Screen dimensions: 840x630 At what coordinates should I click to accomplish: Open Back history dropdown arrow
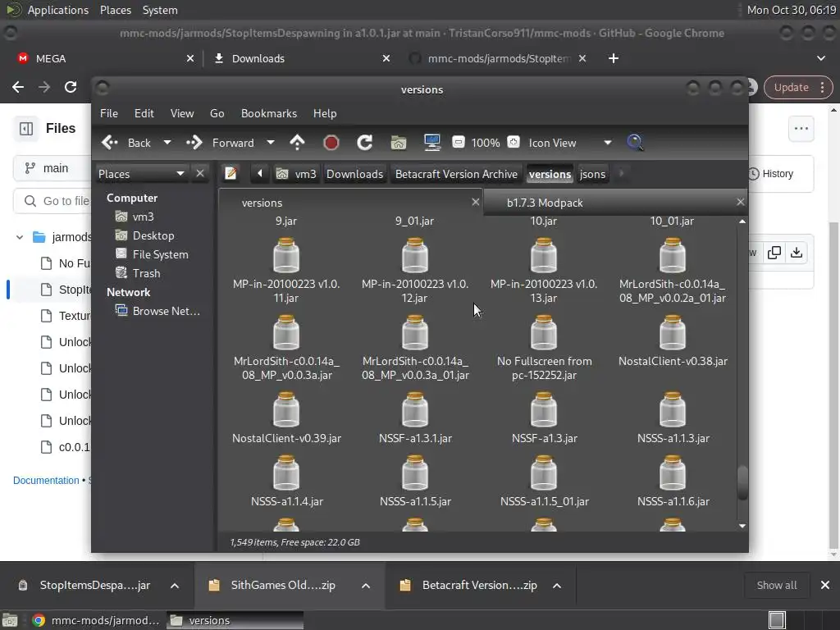(x=167, y=143)
